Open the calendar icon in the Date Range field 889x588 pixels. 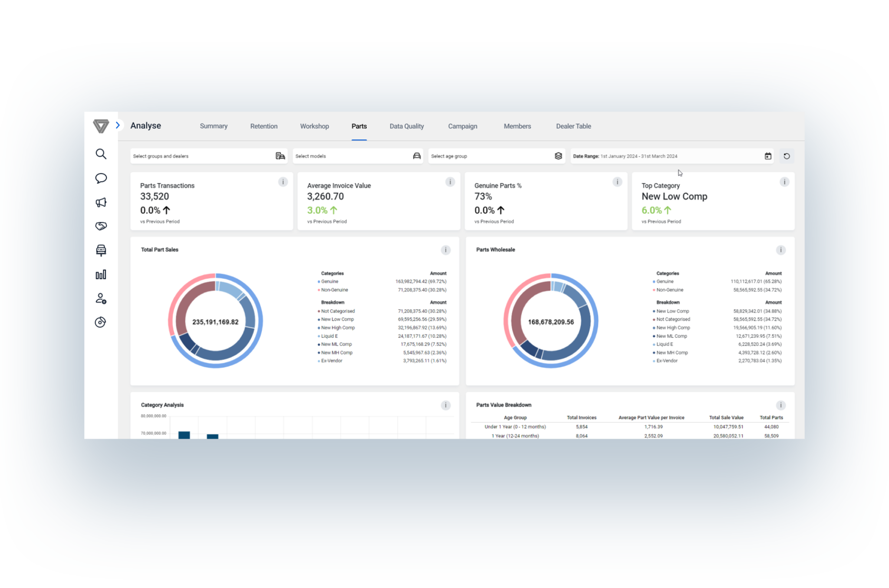pyautogui.click(x=768, y=156)
